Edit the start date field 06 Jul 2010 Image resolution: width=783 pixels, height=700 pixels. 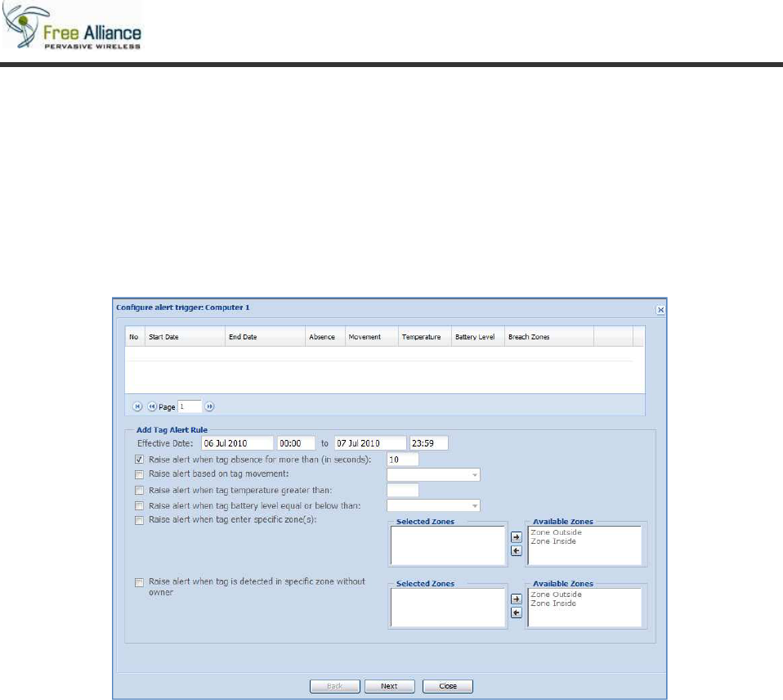click(237, 443)
